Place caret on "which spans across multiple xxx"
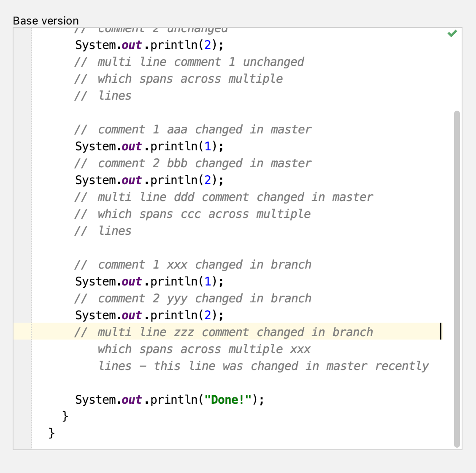 (204, 349)
